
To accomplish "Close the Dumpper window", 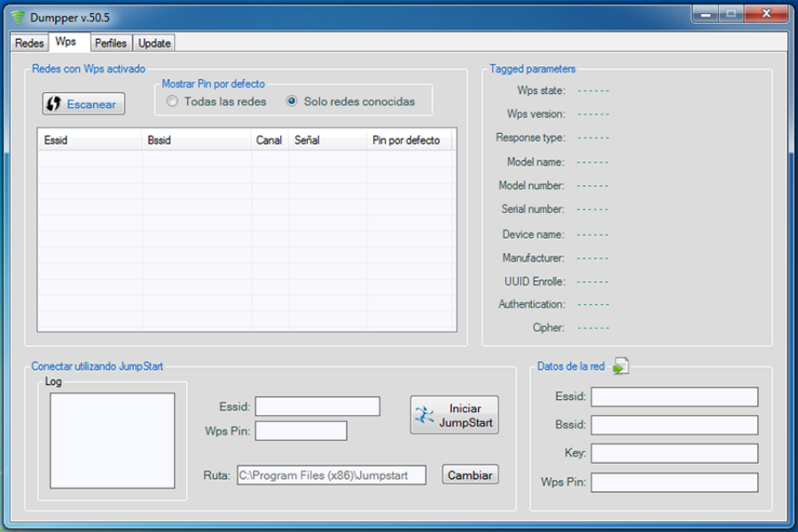I will [766, 14].
